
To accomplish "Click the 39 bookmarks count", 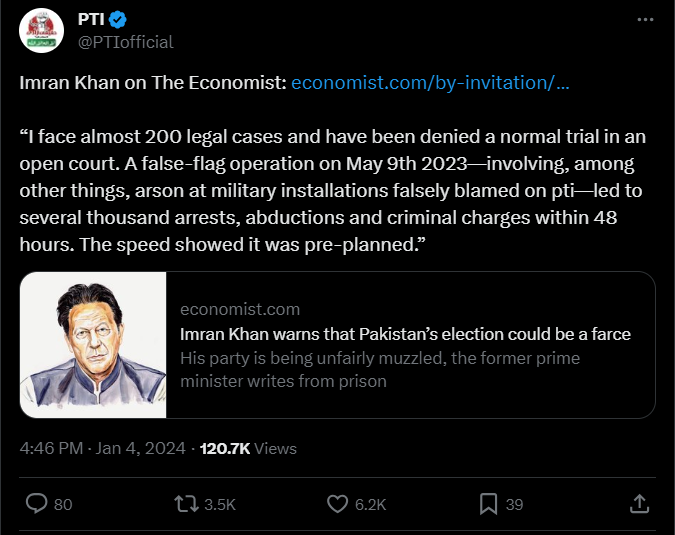I will 514,505.
